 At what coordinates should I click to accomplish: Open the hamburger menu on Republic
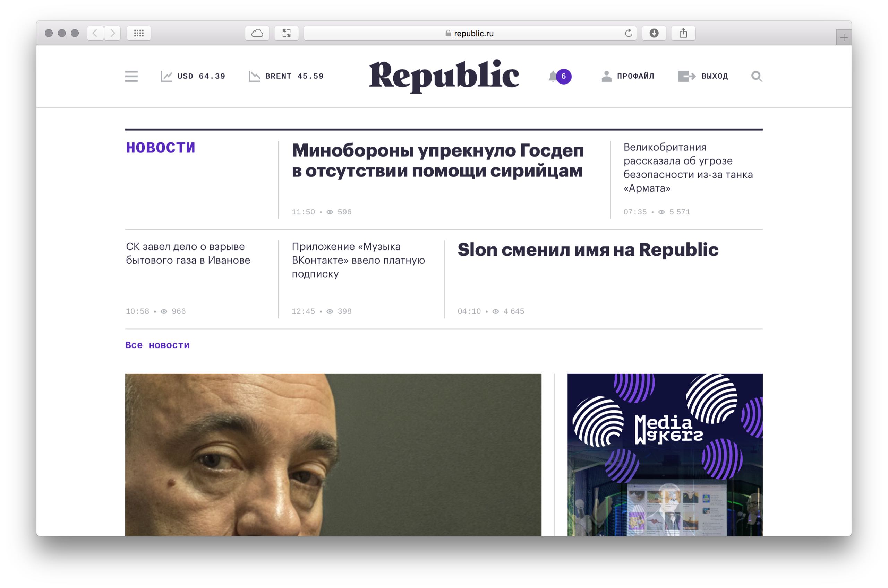coord(131,76)
